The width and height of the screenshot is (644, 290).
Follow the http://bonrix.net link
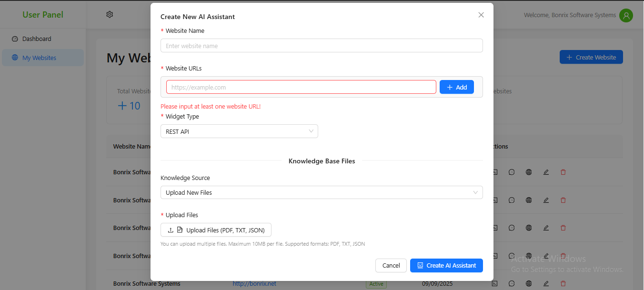[x=254, y=283]
